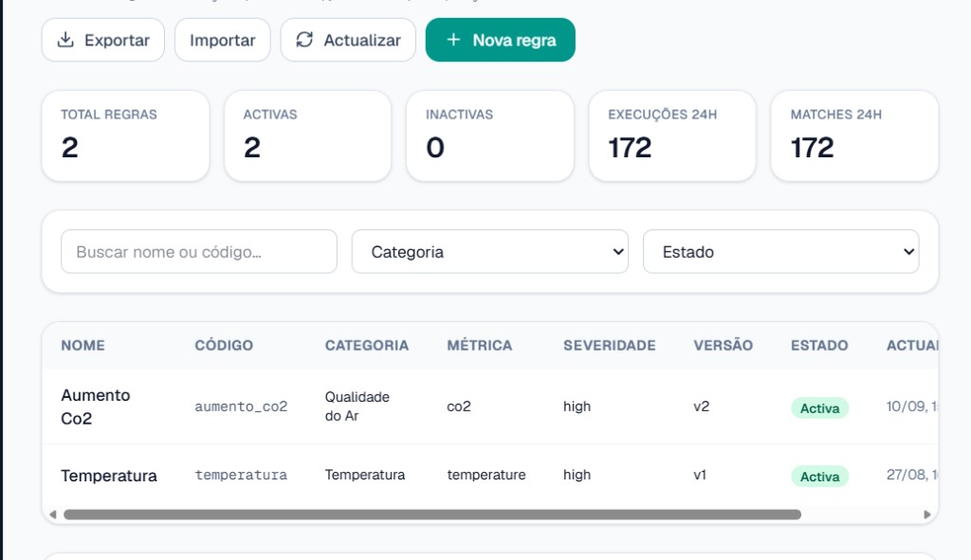
Task: Select the v2 version cell
Action: click(x=701, y=406)
